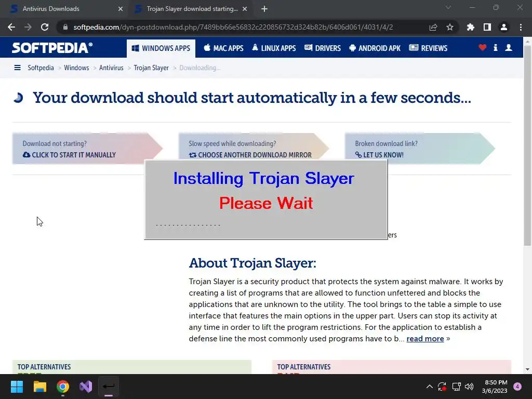The height and width of the screenshot is (399, 532).
Task: Open Chrome's three-dot menu
Action: 521,27
